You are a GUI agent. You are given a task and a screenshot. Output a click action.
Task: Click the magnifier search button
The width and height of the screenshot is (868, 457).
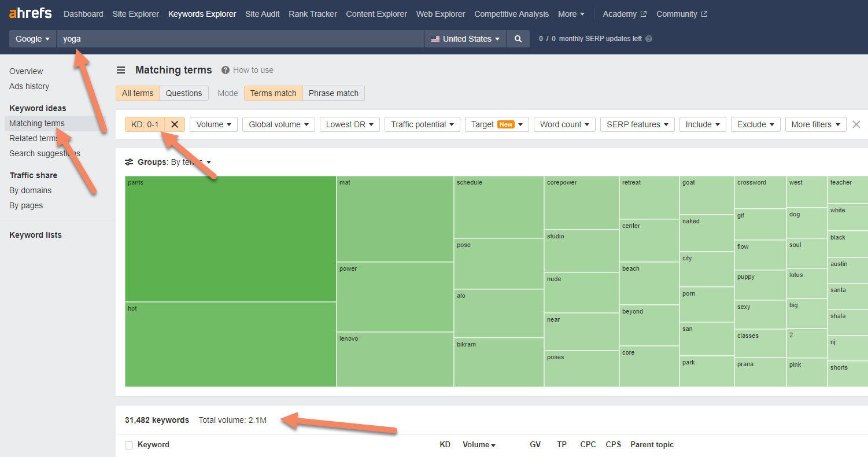(x=518, y=39)
